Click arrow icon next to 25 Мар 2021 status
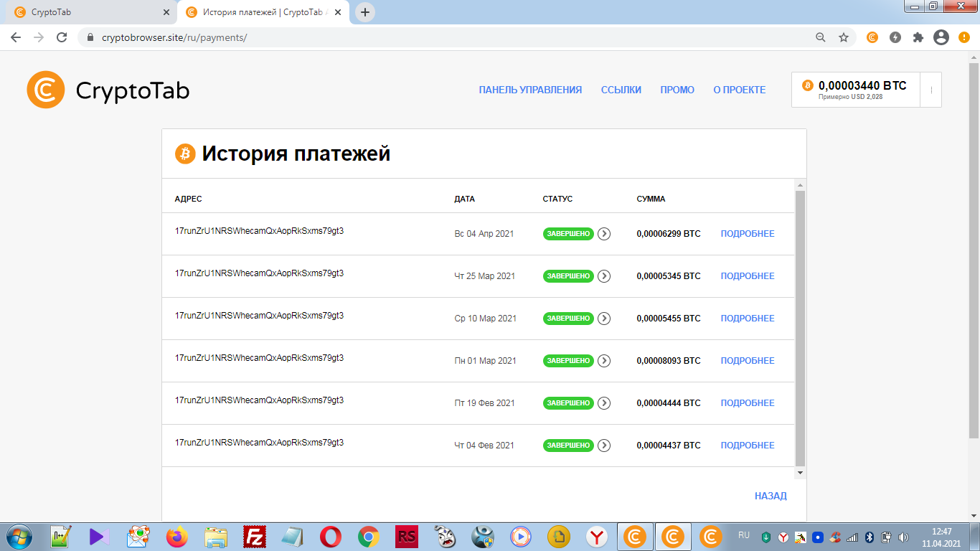Image resolution: width=980 pixels, height=551 pixels. 604,276
